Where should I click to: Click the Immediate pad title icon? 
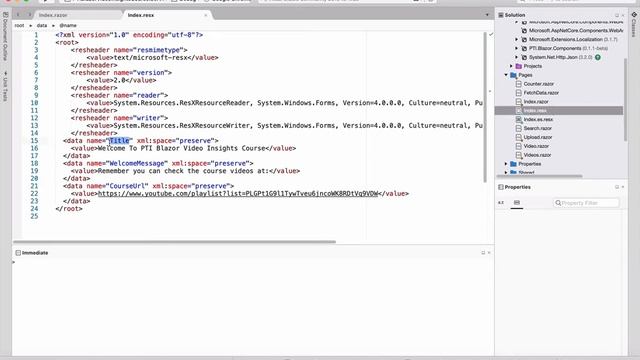coord(18,253)
